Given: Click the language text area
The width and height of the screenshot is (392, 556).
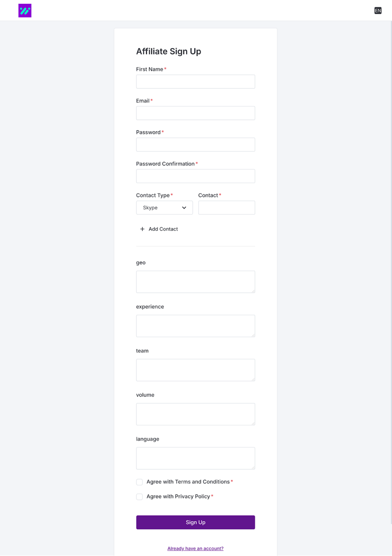Looking at the screenshot, I should click(195, 458).
